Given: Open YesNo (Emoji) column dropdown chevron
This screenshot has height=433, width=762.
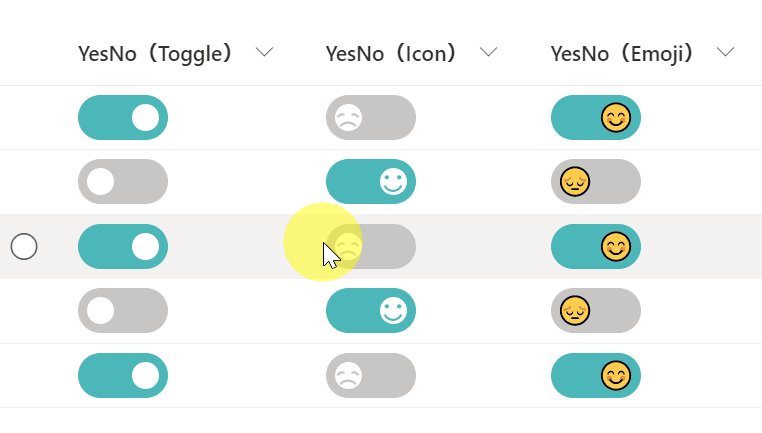Looking at the screenshot, I should click(725, 53).
